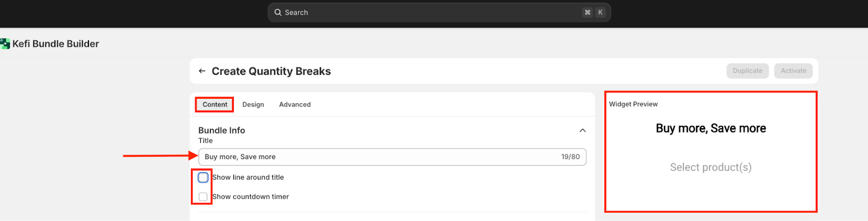The width and height of the screenshot is (868, 221).
Task: Switch to the Content tab
Action: (x=215, y=105)
